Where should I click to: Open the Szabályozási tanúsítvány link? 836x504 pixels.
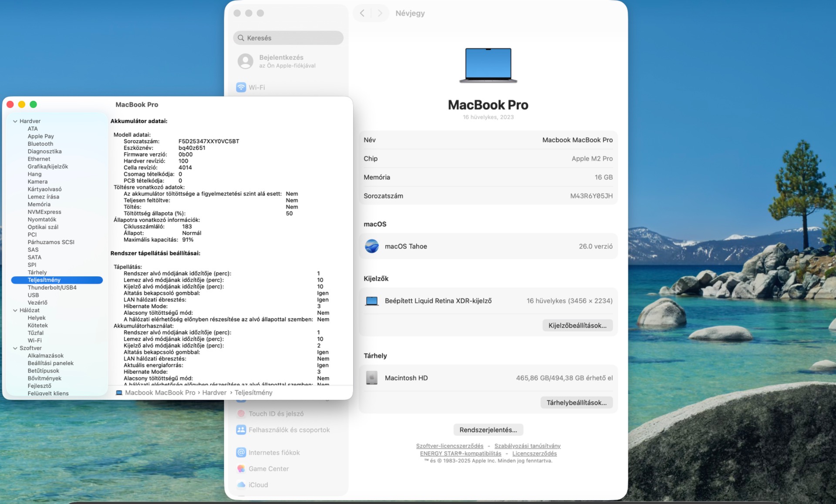[x=527, y=446]
